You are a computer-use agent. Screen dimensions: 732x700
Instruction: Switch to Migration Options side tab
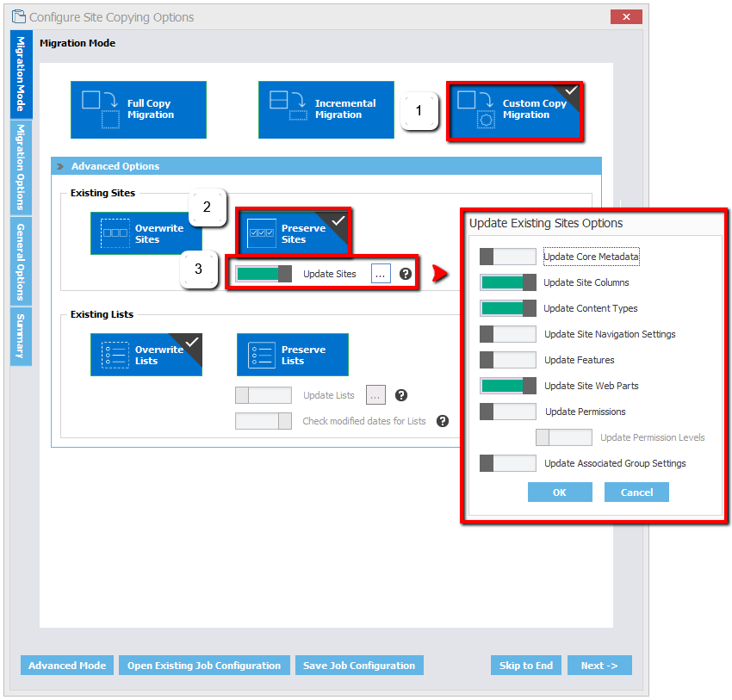[x=21, y=168]
